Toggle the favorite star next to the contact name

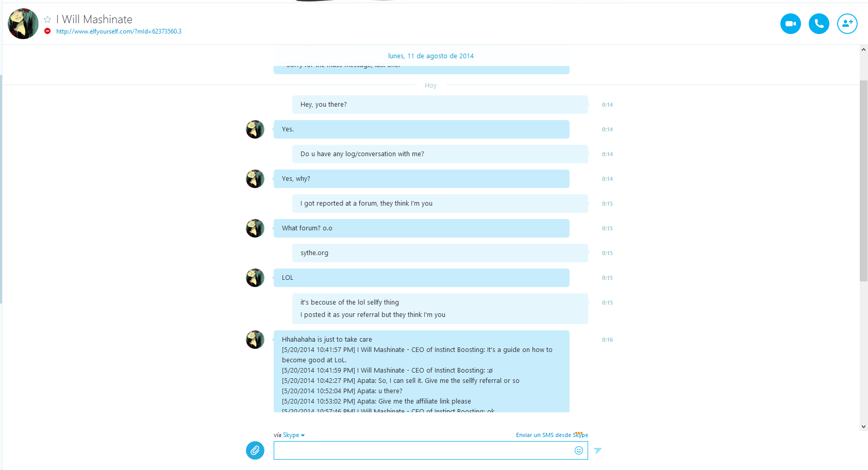[x=47, y=19]
